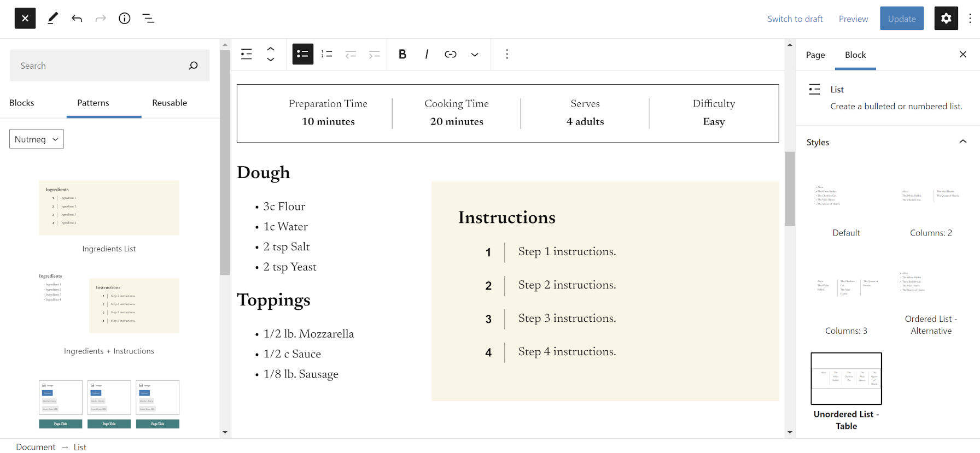The width and height of the screenshot is (980, 453).
Task: Convert to ordered list icon
Action: tap(327, 54)
